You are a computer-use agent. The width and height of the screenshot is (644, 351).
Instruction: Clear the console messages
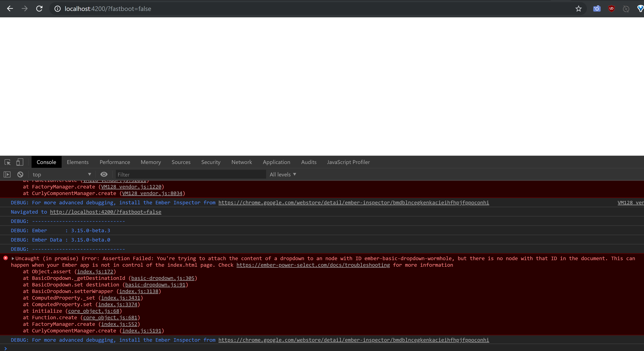pyautogui.click(x=20, y=174)
